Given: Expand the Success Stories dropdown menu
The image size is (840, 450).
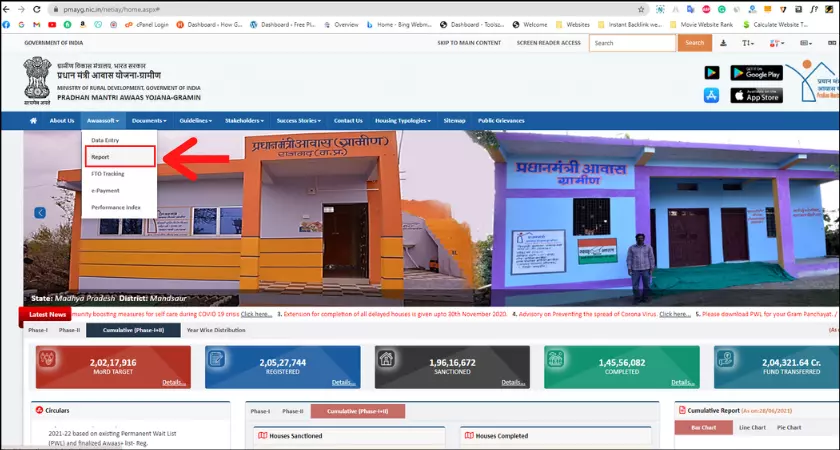Looking at the screenshot, I should pos(299,121).
